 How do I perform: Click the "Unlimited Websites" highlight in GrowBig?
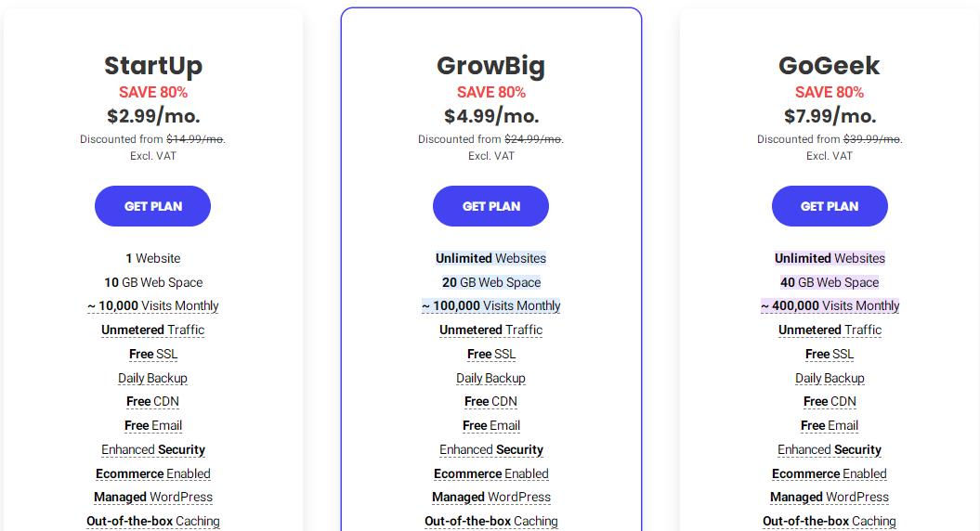coord(491,258)
